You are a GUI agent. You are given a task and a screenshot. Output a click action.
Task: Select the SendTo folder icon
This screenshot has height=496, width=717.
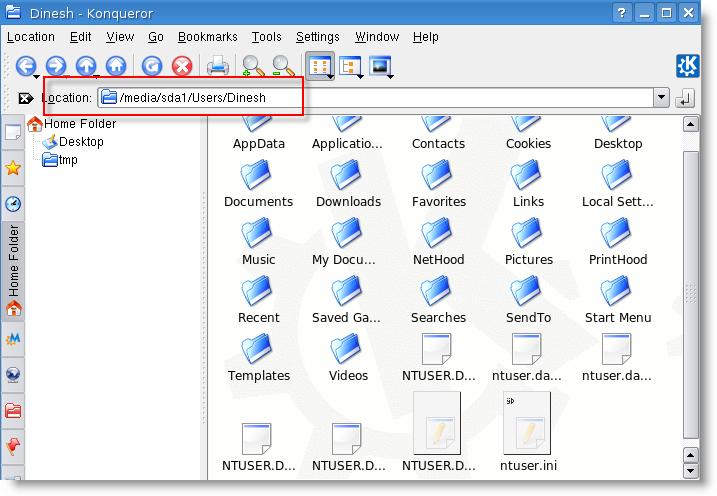point(527,291)
